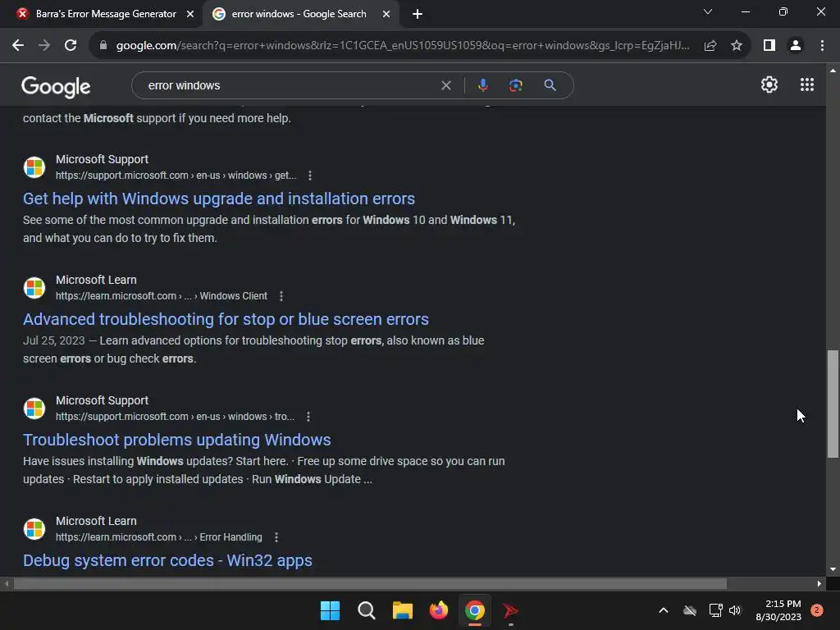Click the vertical scrollbar thumb

833,404
